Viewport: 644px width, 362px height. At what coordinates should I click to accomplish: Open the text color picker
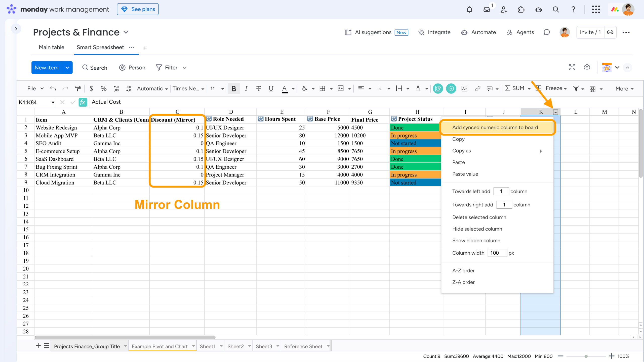285,88
